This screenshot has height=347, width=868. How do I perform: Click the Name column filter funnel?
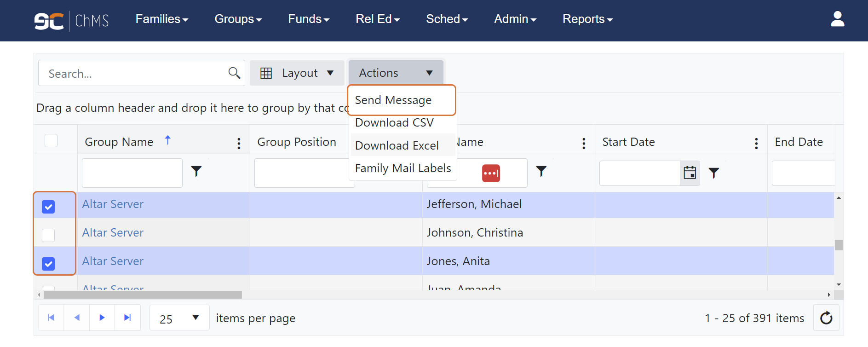tap(541, 171)
